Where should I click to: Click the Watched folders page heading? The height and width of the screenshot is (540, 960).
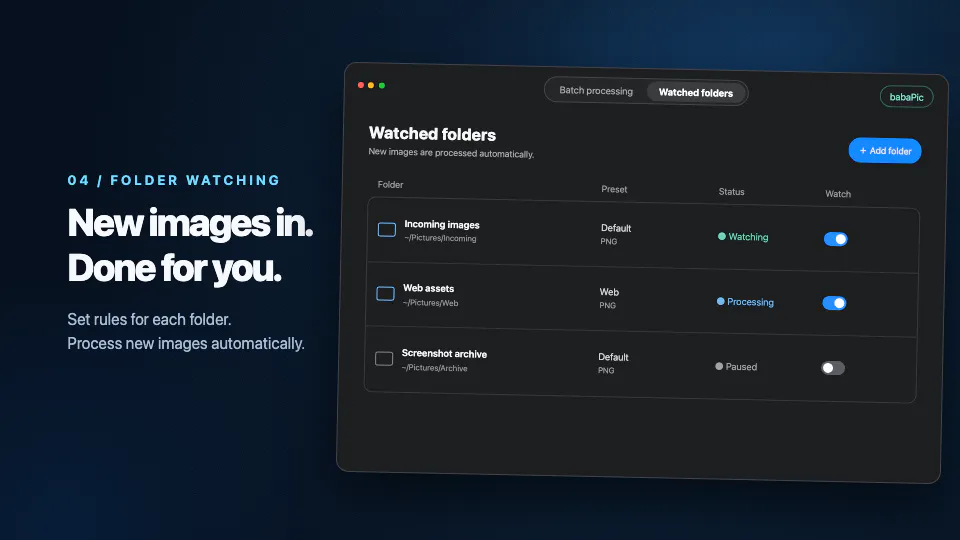pyautogui.click(x=432, y=134)
